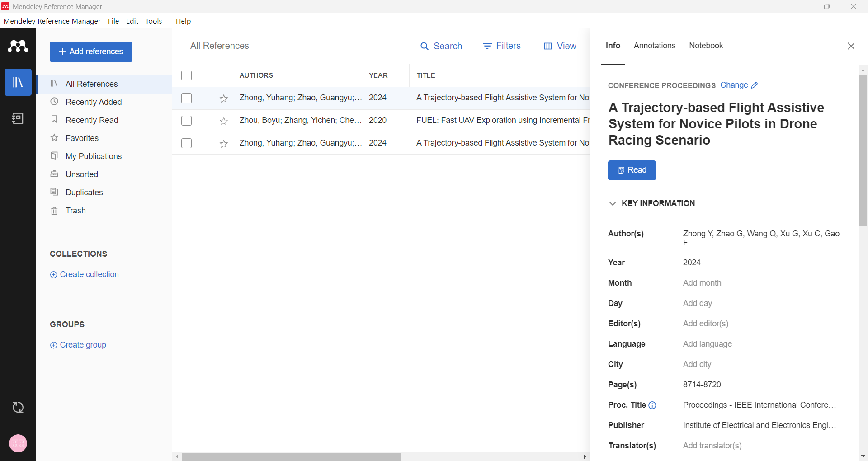Click the All References library icon
Image resolution: width=868 pixels, height=461 pixels.
click(x=54, y=84)
